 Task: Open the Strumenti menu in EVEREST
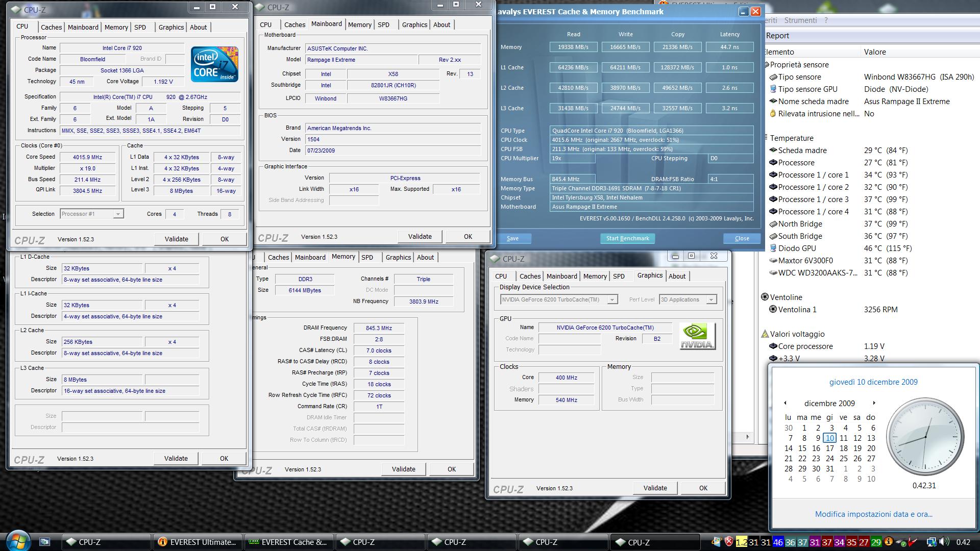pos(800,20)
